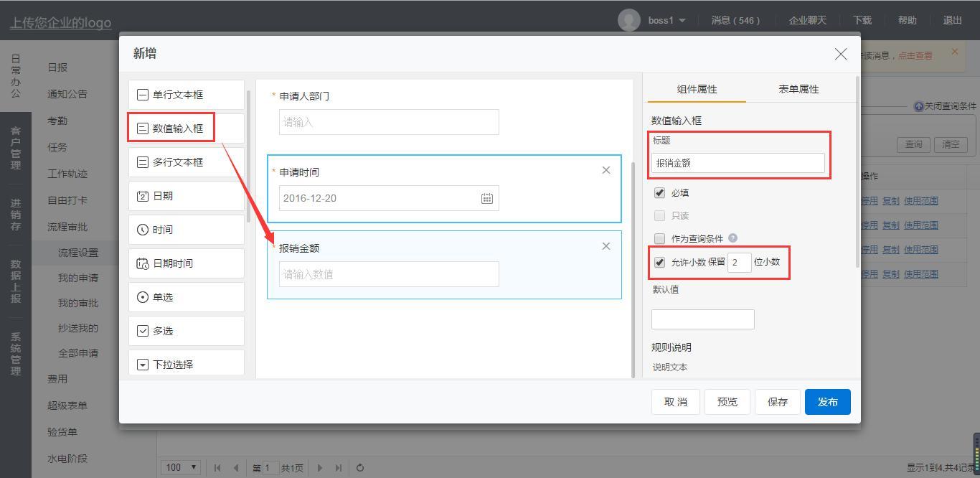This screenshot has height=478, width=980.
Task: Switch to the 表单属性 tab
Action: [798, 89]
